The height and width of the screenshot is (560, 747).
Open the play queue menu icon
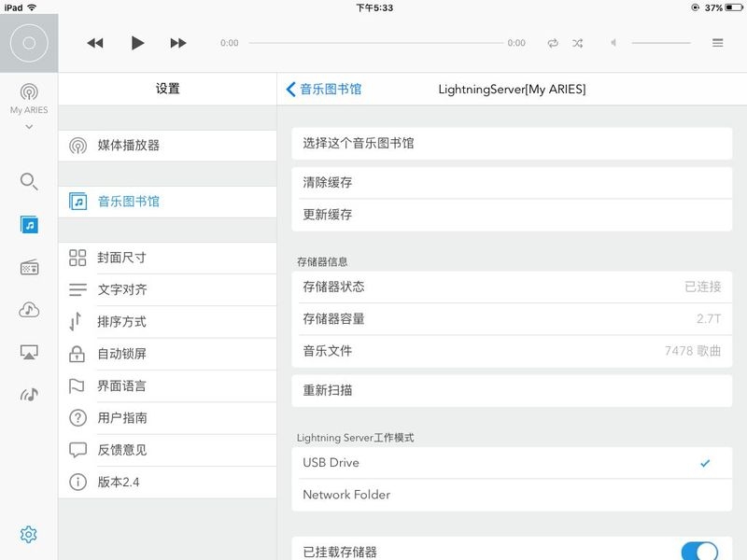click(x=717, y=43)
